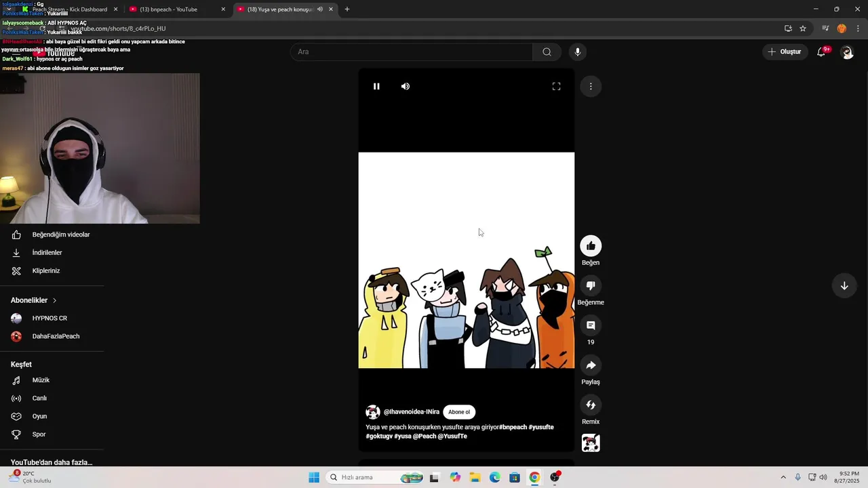868x488 pixels.
Task: Click the install app icon in address bar
Action: [788, 28]
